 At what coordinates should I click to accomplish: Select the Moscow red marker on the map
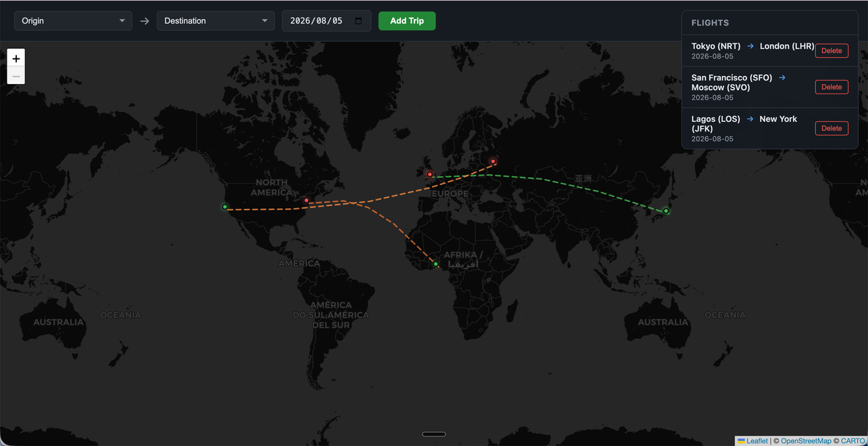click(x=493, y=161)
